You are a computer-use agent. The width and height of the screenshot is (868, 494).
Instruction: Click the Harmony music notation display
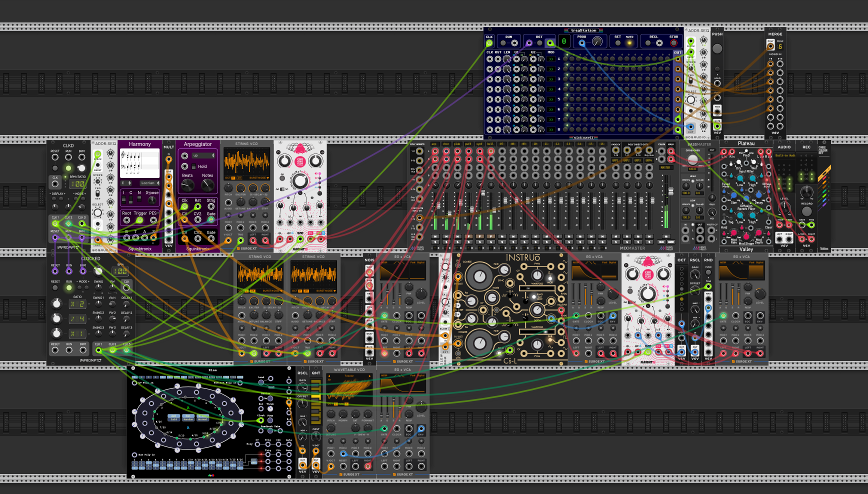[x=139, y=163]
